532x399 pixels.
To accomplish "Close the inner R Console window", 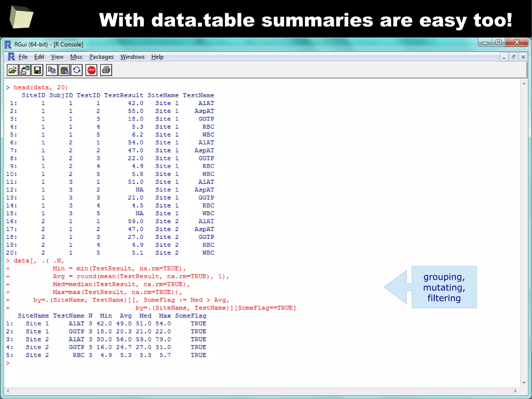I will [x=523, y=57].
